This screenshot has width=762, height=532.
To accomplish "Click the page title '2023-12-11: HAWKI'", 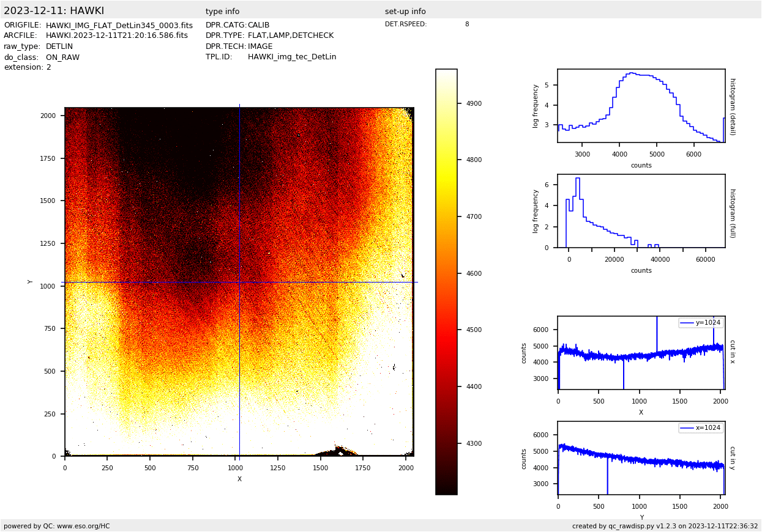I will tap(54, 11).
